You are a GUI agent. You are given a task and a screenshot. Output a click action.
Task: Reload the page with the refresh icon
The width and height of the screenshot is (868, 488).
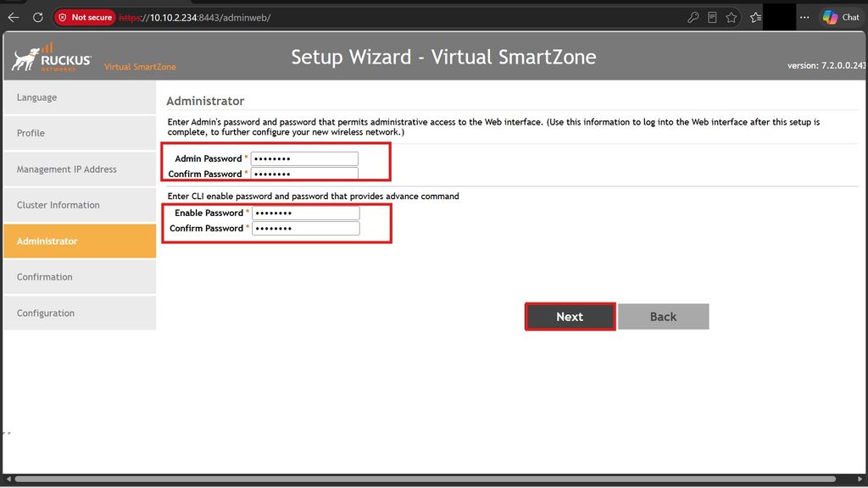click(x=37, y=17)
